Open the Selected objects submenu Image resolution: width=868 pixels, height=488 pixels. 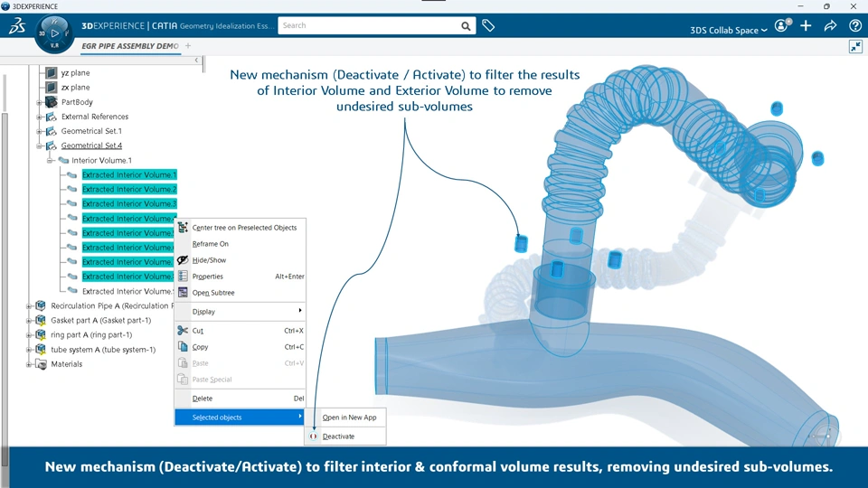point(241,417)
